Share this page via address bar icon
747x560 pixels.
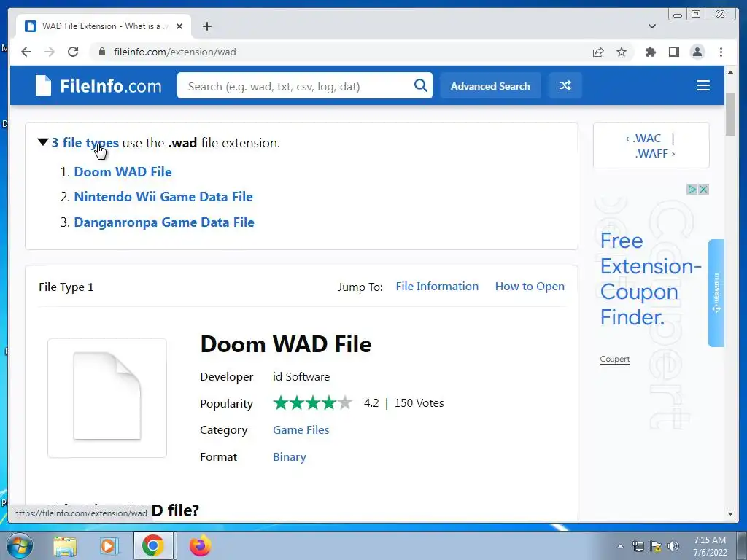[598, 52]
